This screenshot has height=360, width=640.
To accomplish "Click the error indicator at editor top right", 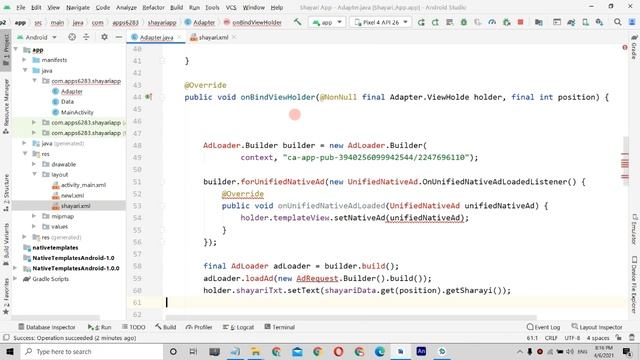I will [x=625, y=48].
